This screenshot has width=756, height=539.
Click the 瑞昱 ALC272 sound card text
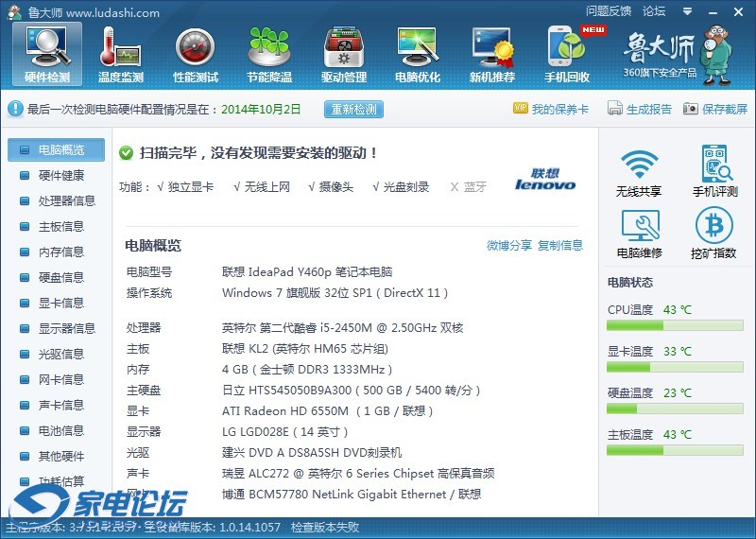(x=358, y=474)
